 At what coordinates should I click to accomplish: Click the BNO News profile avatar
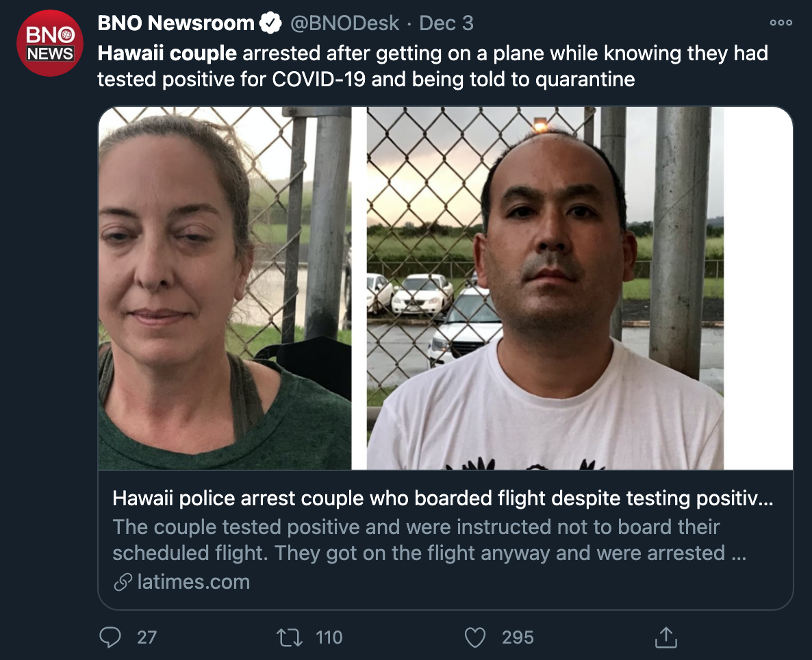(50, 44)
